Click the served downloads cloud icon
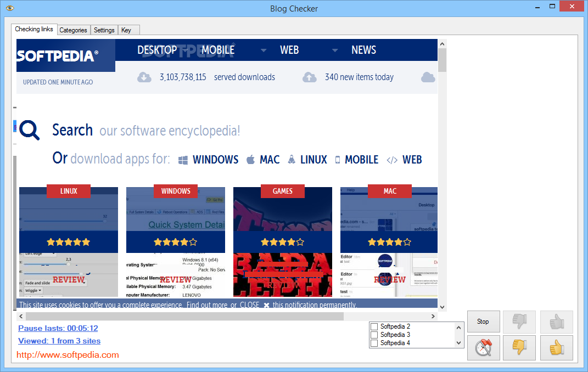 (x=144, y=77)
